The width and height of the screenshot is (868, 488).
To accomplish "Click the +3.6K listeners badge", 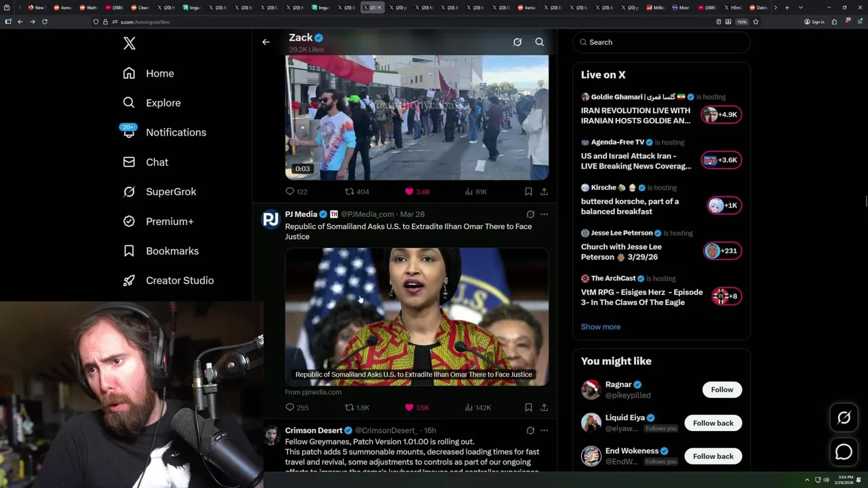I will [721, 160].
